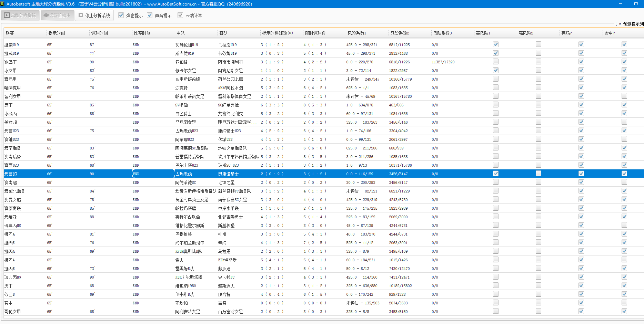The width and height of the screenshot is (644, 324).
Task: Tick the 命中? box in 智利女甲 row
Action: (x=624, y=96)
